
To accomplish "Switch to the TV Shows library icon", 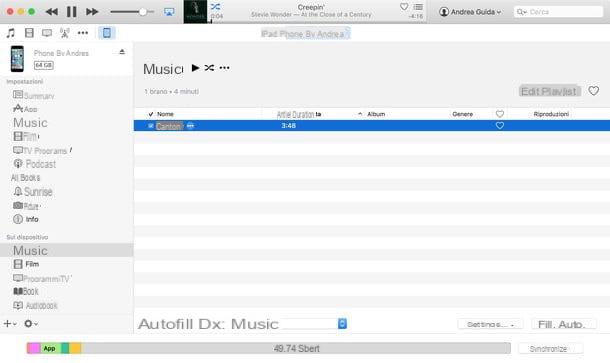I will pos(47,33).
